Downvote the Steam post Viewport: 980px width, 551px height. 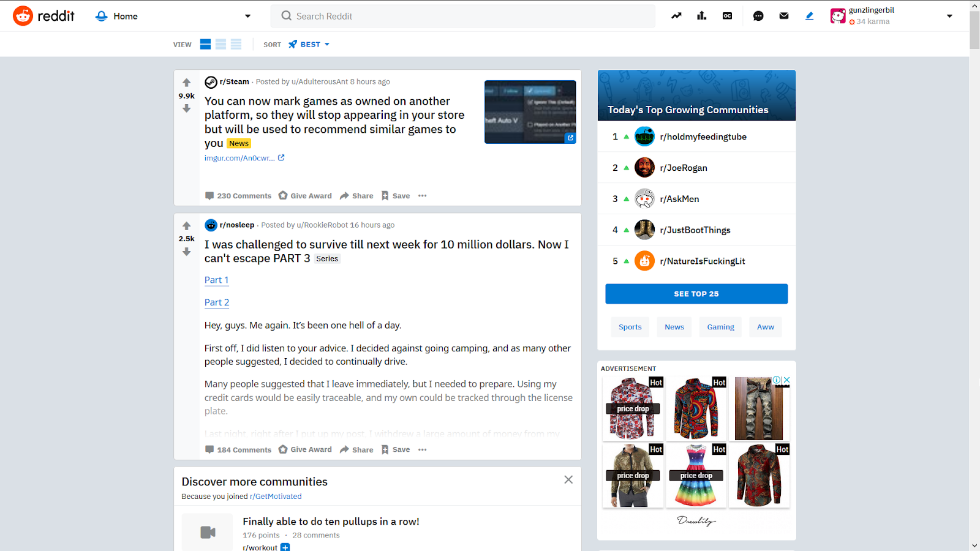pyautogui.click(x=187, y=108)
